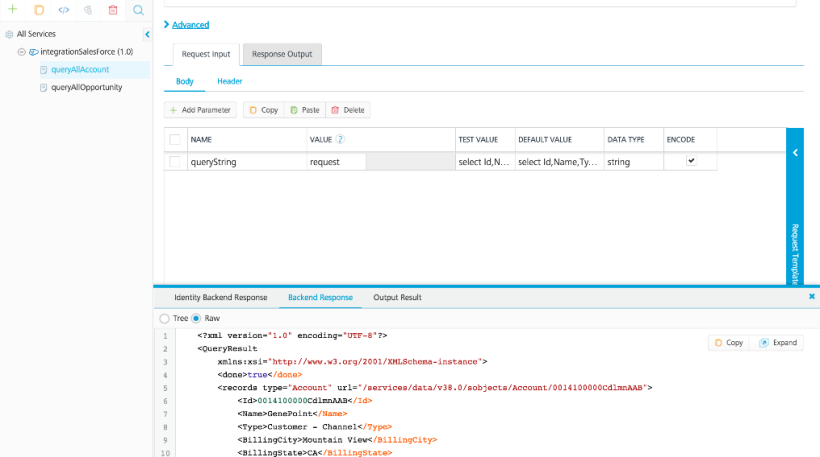
Task: Click the GenePoint Name line in response
Action: click(292, 414)
